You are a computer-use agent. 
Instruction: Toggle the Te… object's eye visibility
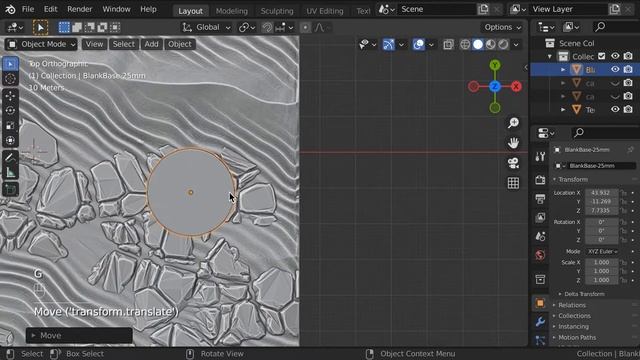click(x=615, y=109)
